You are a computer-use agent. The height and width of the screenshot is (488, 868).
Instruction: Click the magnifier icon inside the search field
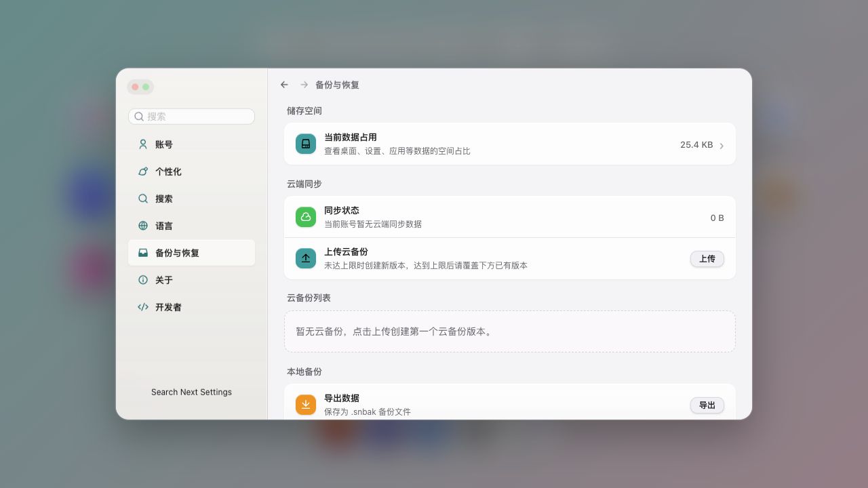(139, 117)
